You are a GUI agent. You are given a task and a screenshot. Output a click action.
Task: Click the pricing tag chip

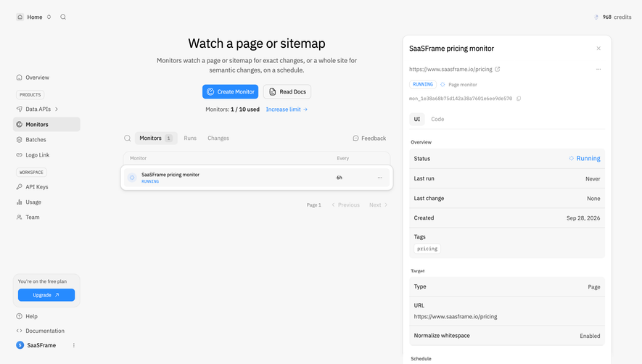click(427, 249)
